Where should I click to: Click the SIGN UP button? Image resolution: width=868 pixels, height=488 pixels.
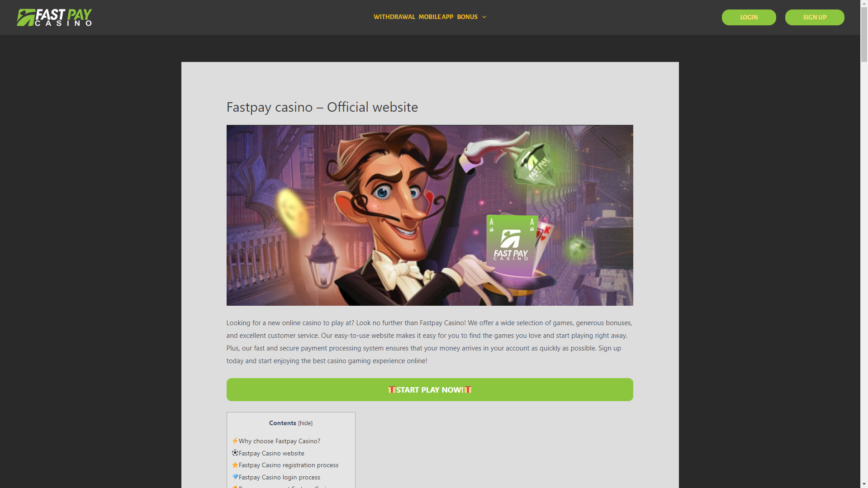pos(815,17)
